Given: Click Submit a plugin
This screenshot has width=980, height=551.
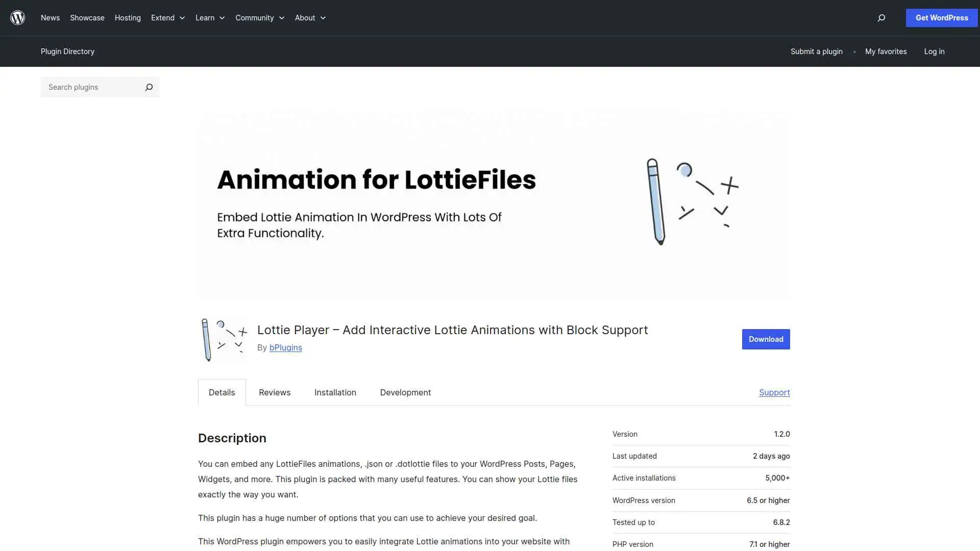Looking at the screenshot, I should pos(816,52).
